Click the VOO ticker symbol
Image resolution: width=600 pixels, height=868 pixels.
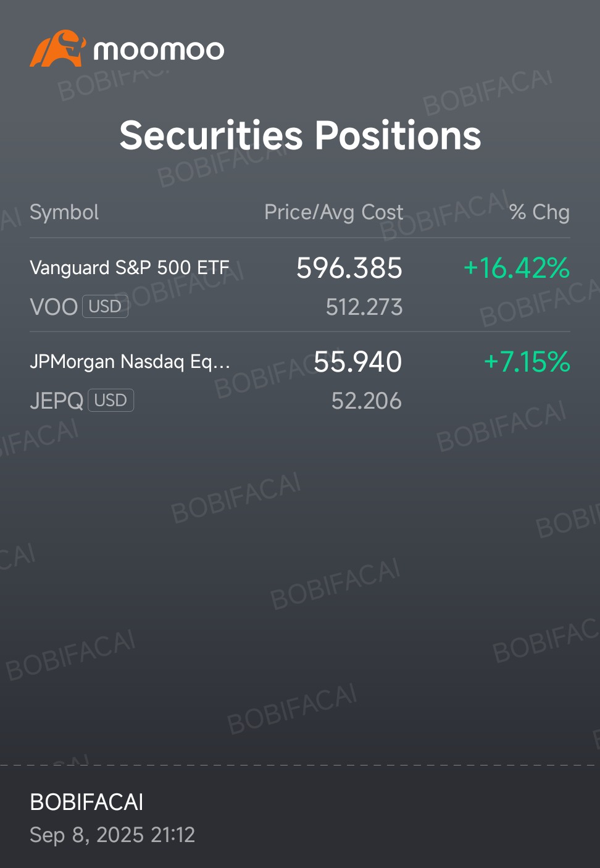point(54,307)
